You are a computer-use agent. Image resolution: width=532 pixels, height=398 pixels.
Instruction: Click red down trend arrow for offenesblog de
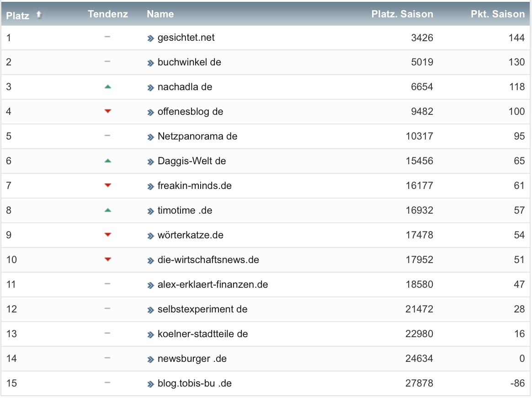107,111
